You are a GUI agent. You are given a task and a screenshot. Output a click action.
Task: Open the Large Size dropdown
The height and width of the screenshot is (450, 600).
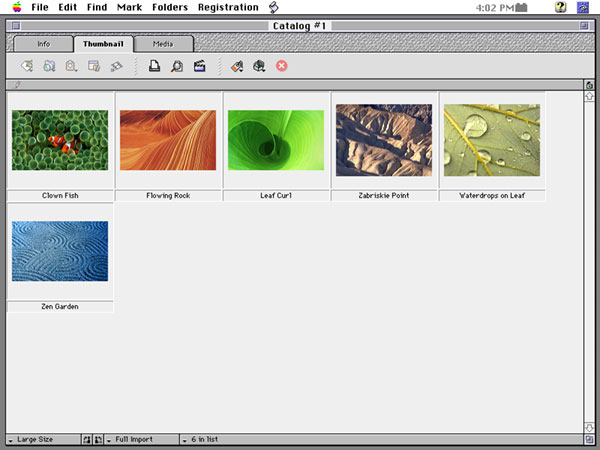(40, 440)
